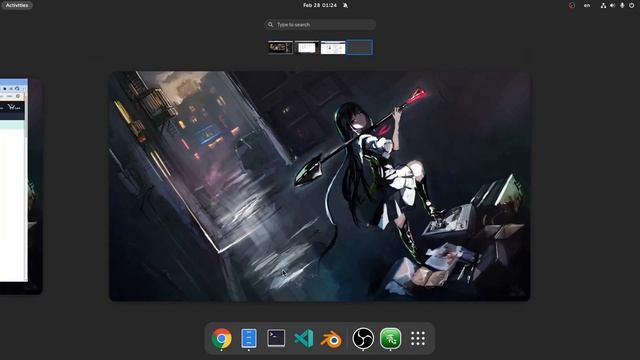Launch Visual Studio Code from dash

point(303,338)
